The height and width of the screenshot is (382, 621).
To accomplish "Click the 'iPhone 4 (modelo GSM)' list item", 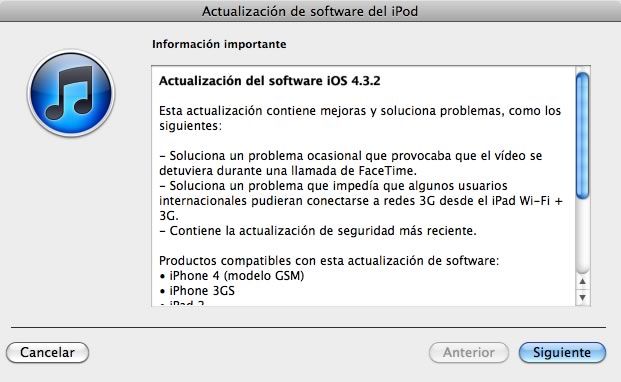I will pos(232,276).
